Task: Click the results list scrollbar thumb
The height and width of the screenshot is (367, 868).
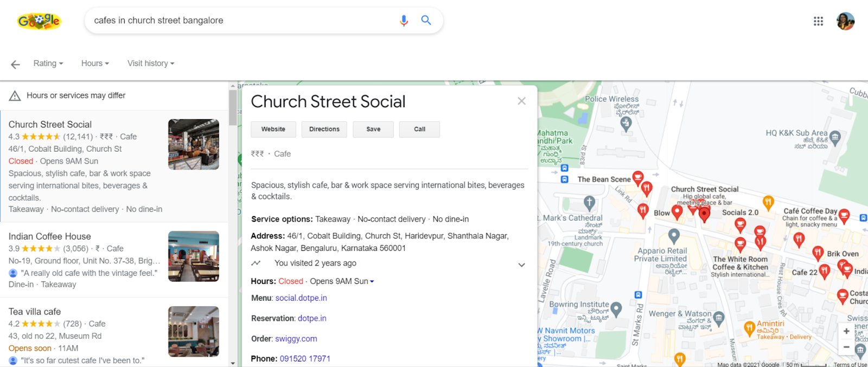Action: pyautogui.click(x=233, y=107)
